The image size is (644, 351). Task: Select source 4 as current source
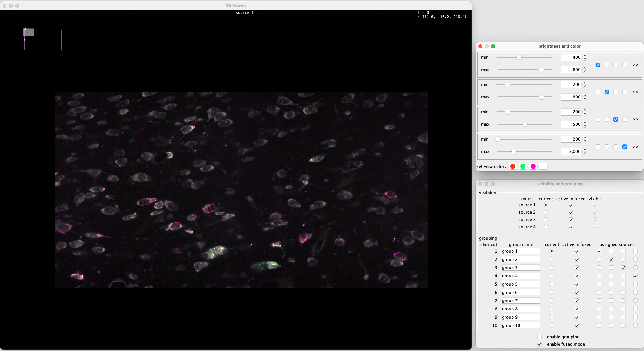(x=546, y=227)
